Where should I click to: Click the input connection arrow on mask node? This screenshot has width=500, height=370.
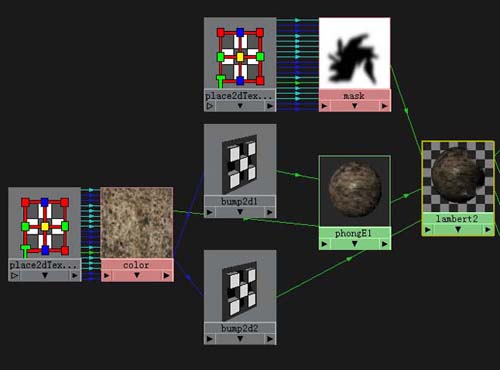pos(324,106)
